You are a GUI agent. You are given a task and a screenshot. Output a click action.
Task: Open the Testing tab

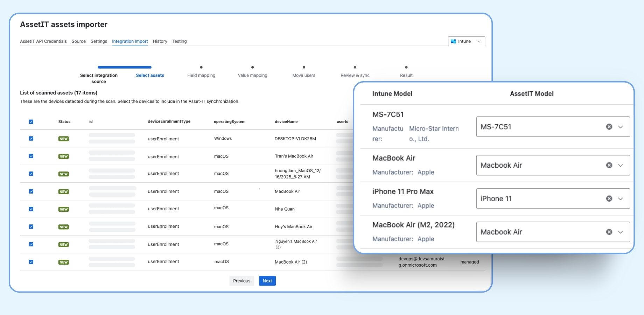180,41
